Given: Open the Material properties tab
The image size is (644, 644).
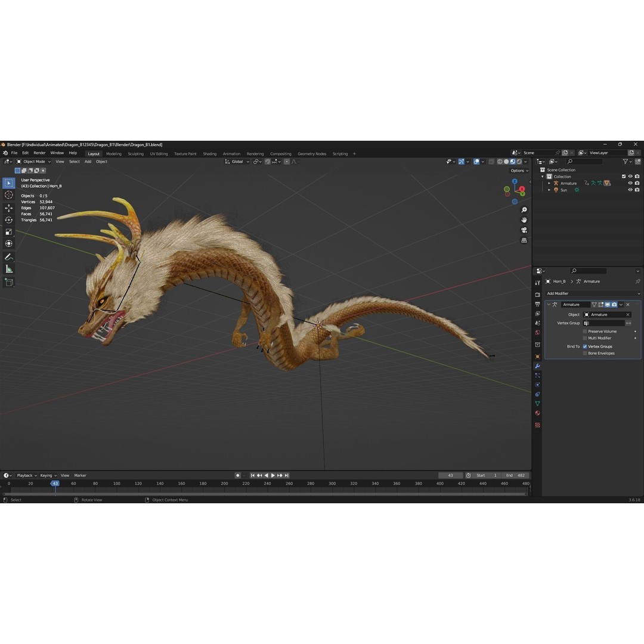Looking at the screenshot, I should point(538,413).
